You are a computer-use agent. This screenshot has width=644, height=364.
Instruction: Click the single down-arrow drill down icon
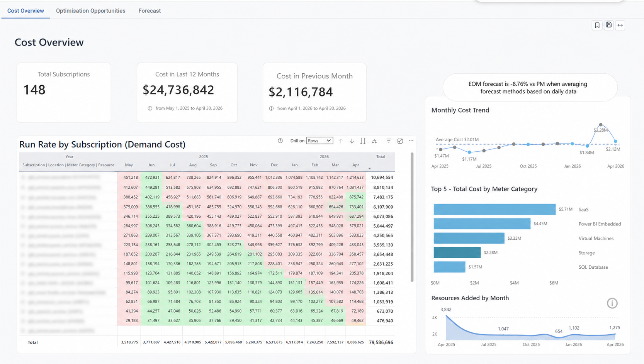tap(352, 141)
